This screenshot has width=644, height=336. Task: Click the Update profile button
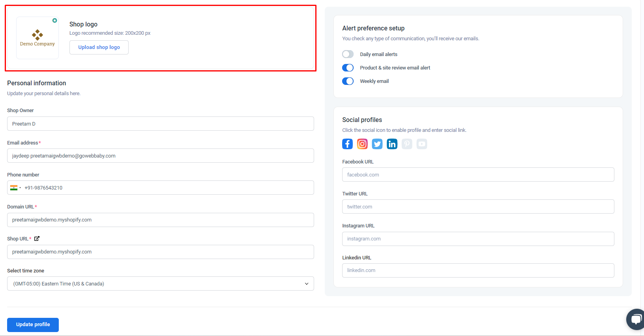33,325
